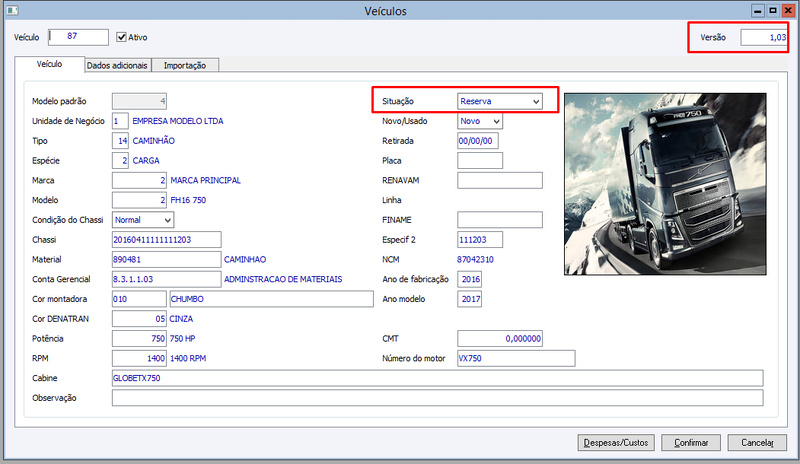Click the Retirada date field
Screen dimensions: 800x464
pos(478,141)
